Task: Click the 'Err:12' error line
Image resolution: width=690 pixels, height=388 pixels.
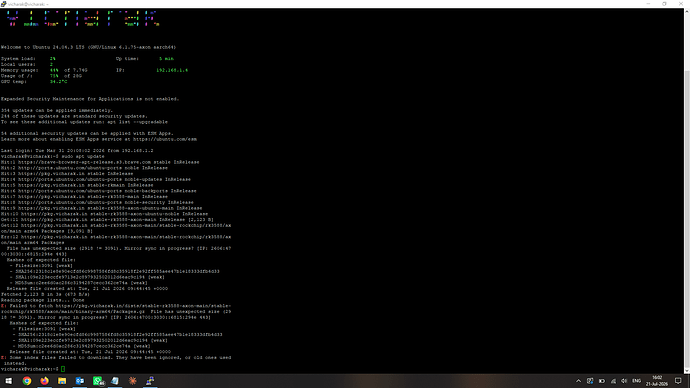Action: click(x=116, y=240)
